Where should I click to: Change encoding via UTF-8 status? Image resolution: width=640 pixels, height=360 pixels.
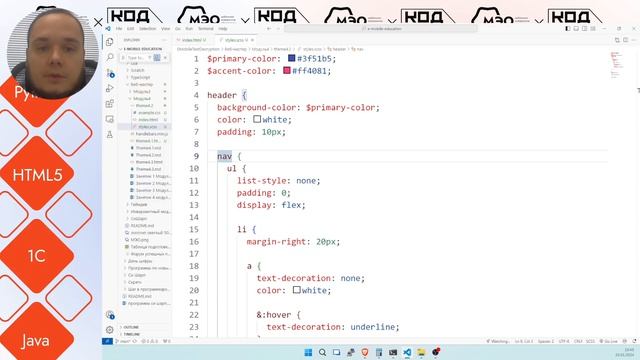(x=564, y=341)
